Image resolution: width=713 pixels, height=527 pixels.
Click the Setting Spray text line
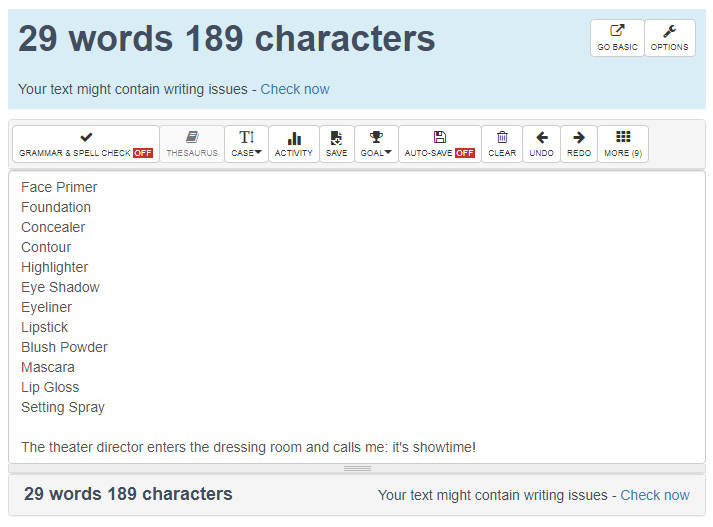[x=63, y=407]
